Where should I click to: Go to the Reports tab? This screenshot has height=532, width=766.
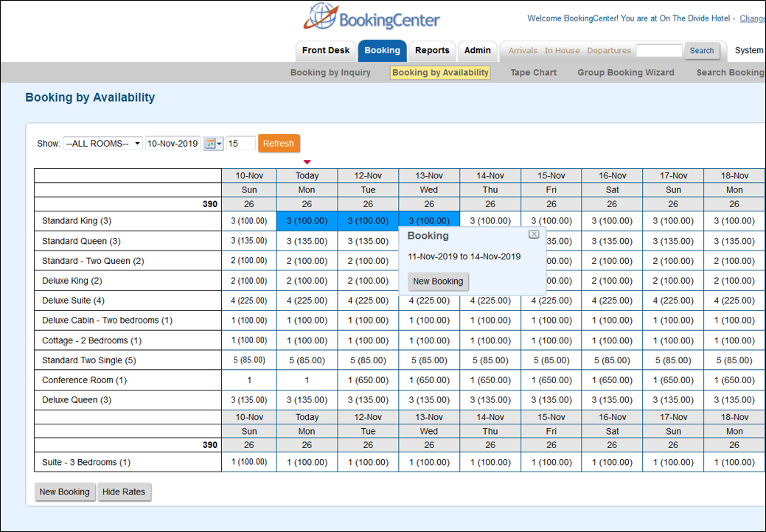pyautogui.click(x=432, y=50)
